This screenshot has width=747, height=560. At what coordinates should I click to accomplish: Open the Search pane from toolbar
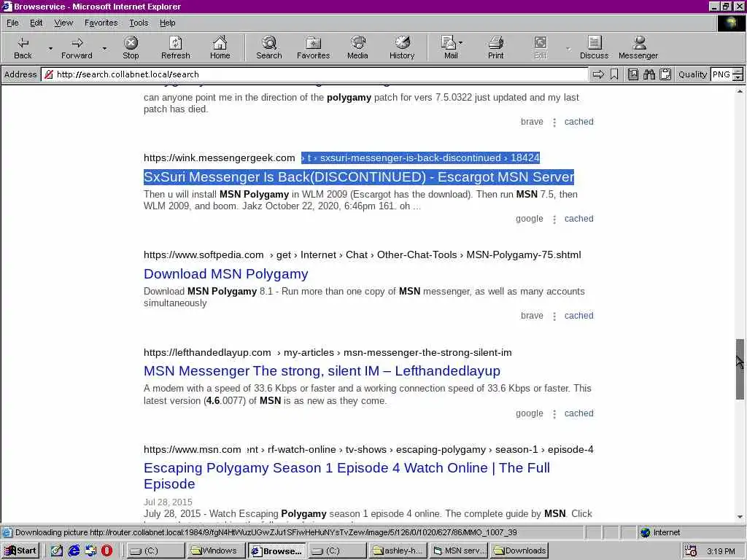click(268, 47)
